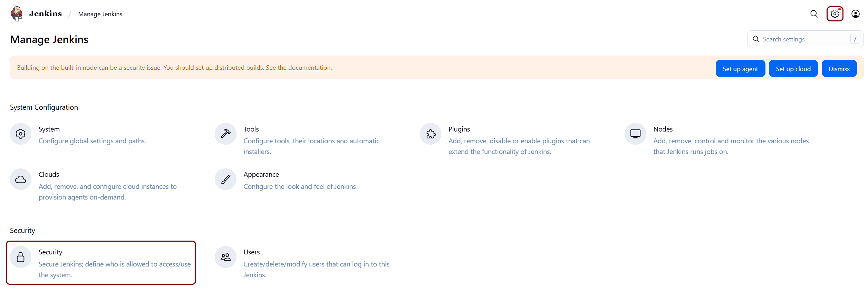Click the Users people icon
The width and height of the screenshot is (868, 291).
[225, 257]
